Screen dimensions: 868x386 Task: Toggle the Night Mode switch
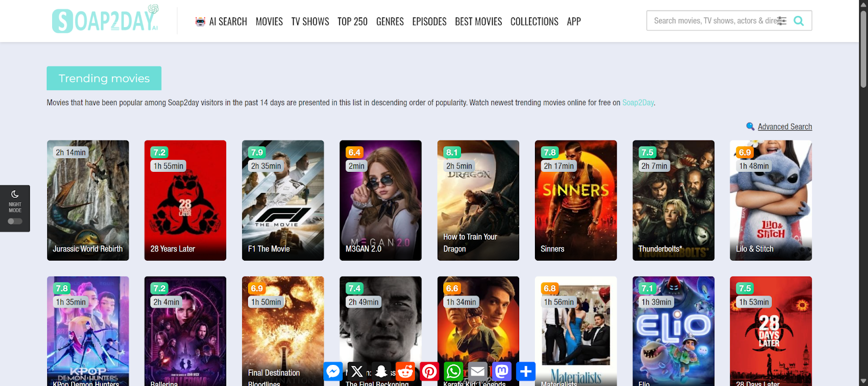[15, 221]
